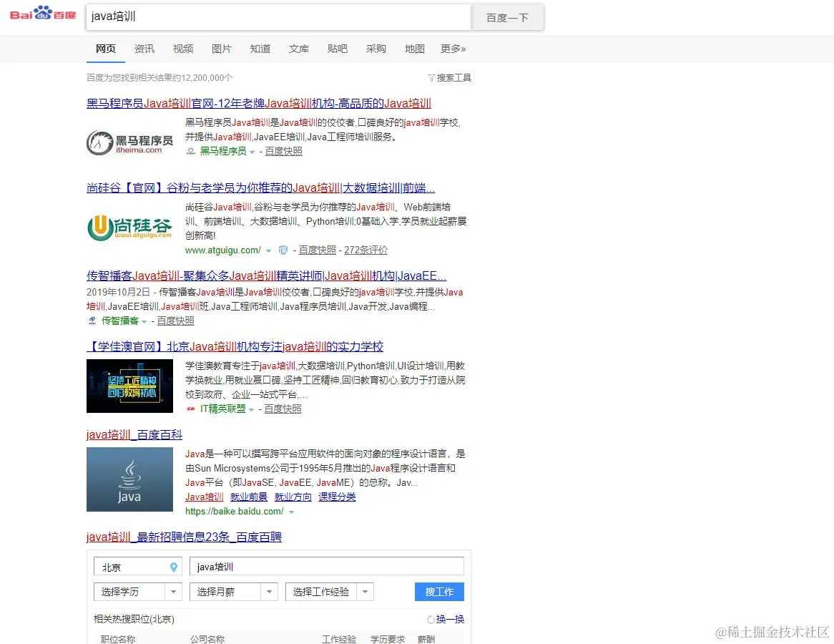Open the 选择学历 dropdown
The width and height of the screenshot is (834, 644).
coord(138,592)
